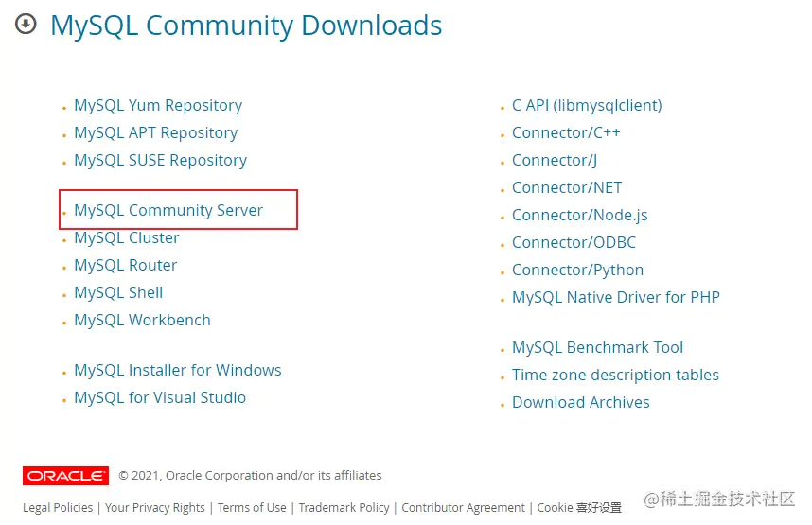Open Your Privacy Rights footer link

[x=155, y=507]
